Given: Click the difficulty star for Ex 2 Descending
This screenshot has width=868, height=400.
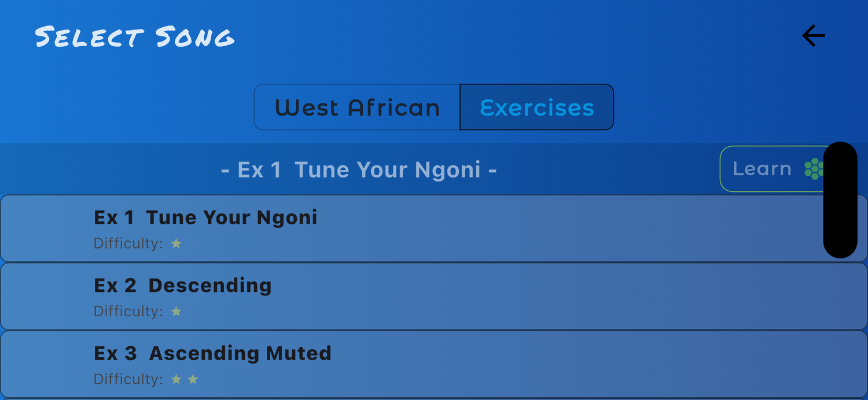Looking at the screenshot, I should (176, 312).
